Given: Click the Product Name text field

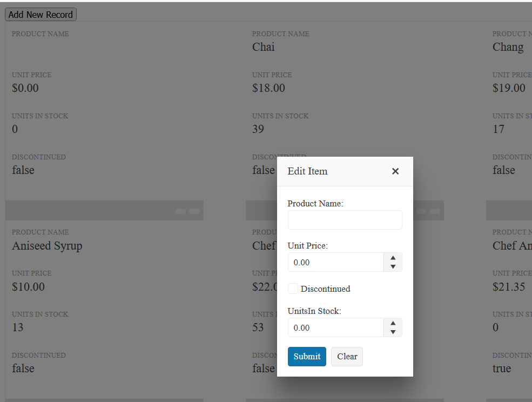Looking at the screenshot, I should tap(345, 220).
